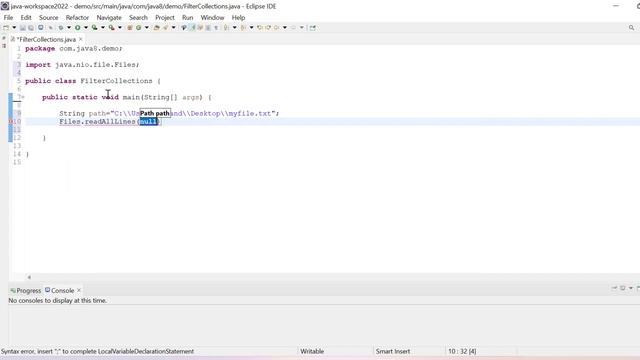Click the New Java Package icon
Viewport: 640px width, 360px height.
(x=129, y=28)
